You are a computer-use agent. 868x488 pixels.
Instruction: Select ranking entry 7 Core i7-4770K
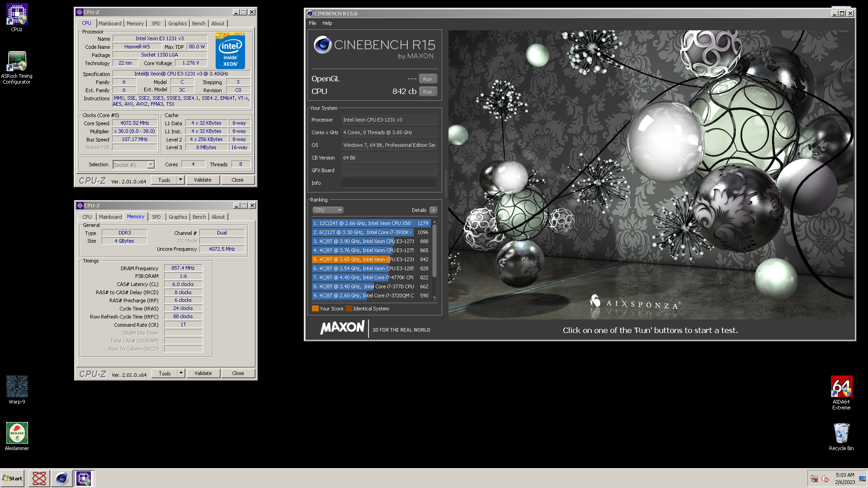pyautogui.click(x=371, y=277)
